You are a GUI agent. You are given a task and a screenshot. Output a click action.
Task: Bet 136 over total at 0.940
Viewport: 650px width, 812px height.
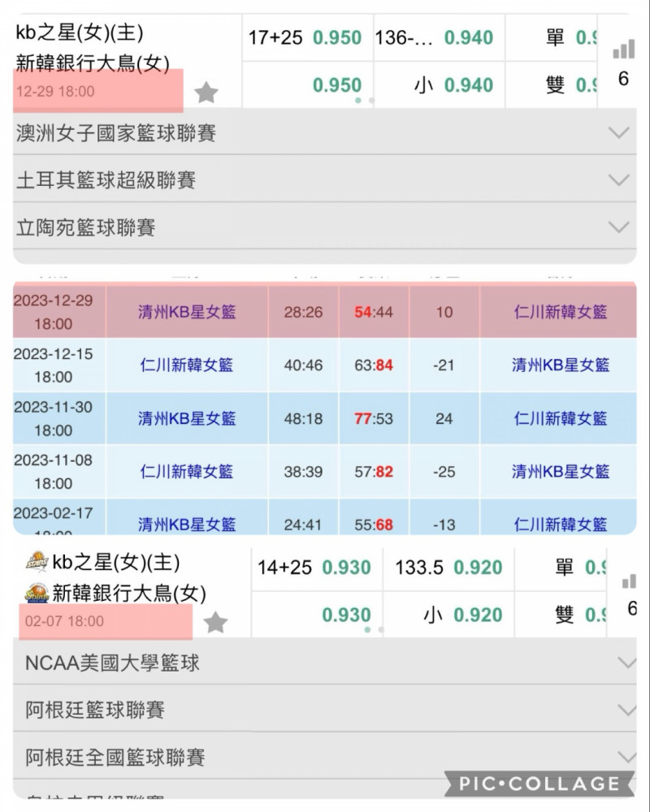439,37
